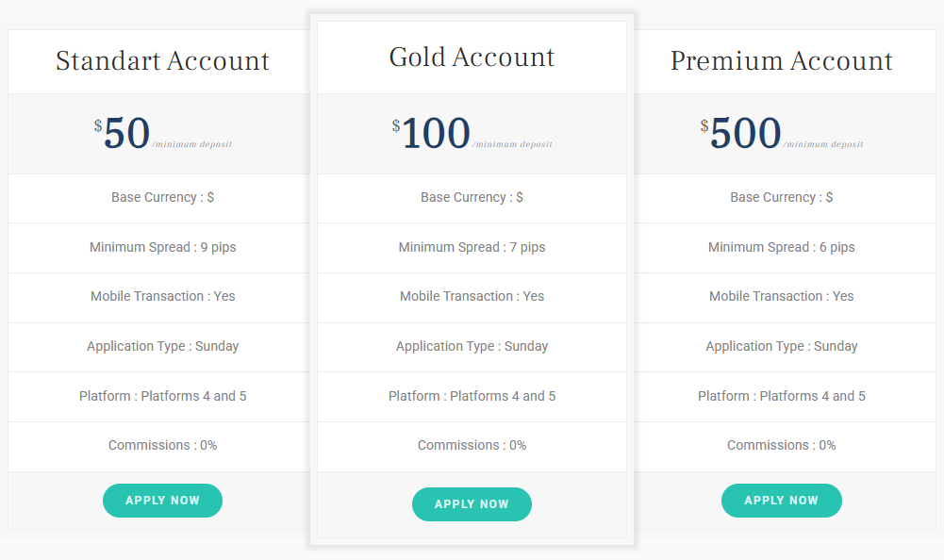Image resolution: width=944 pixels, height=560 pixels.
Task: Click the Minimum Spread : 9 pips row
Action: [x=162, y=248]
